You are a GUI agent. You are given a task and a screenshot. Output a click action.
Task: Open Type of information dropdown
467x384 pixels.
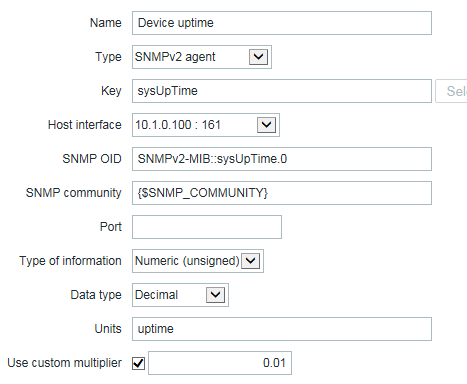(x=198, y=261)
